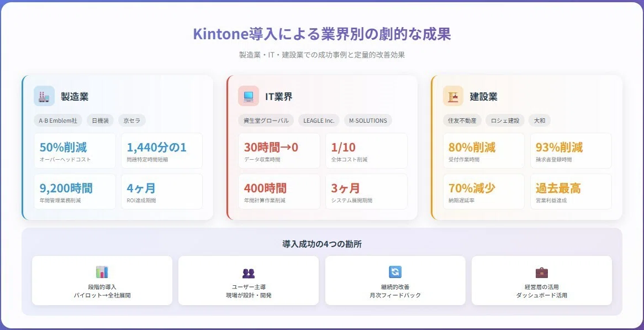Click the ユーザー主導 label
This screenshot has height=330, width=644.
[249, 287]
